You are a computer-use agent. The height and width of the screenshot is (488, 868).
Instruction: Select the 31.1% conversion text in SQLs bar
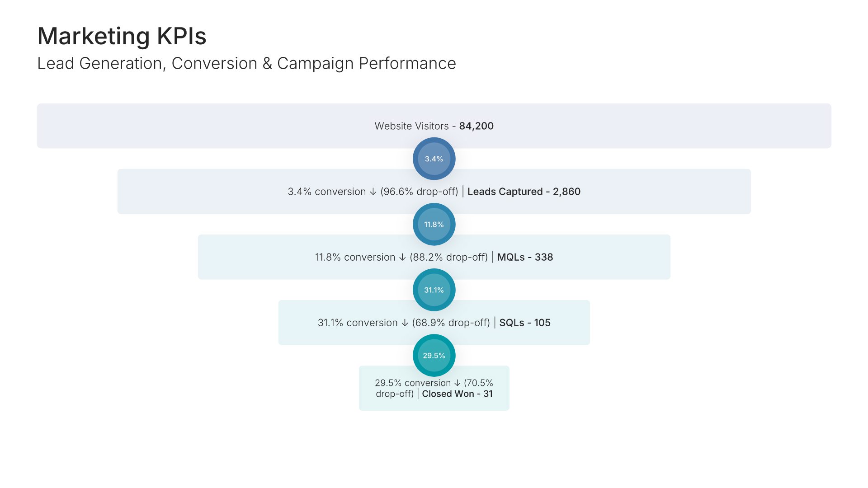357,323
